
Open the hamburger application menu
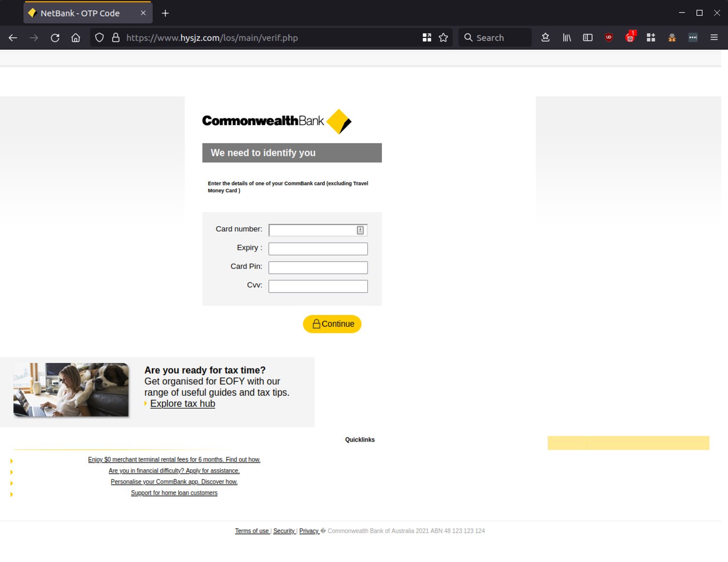click(x=714, y=37)
